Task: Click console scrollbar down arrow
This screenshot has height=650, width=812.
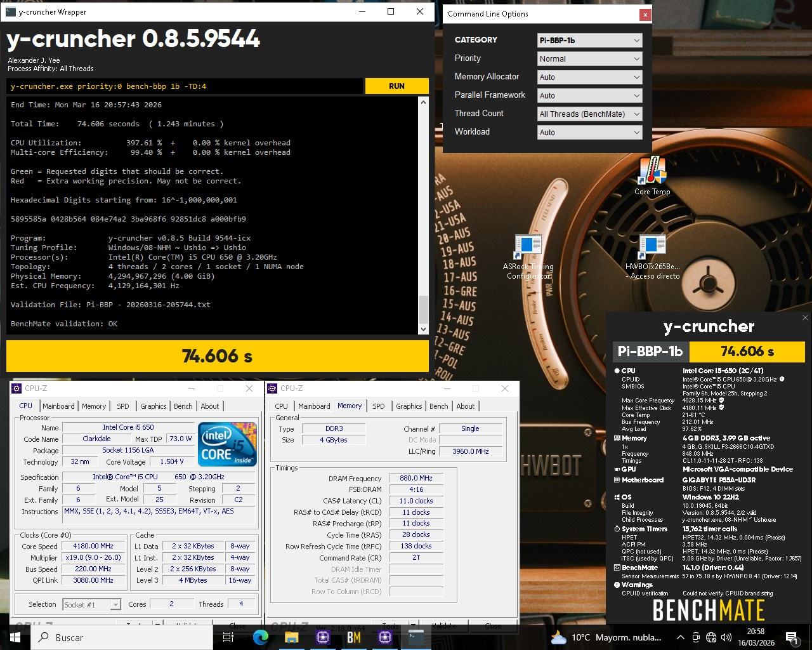Action: click(423, 329)
